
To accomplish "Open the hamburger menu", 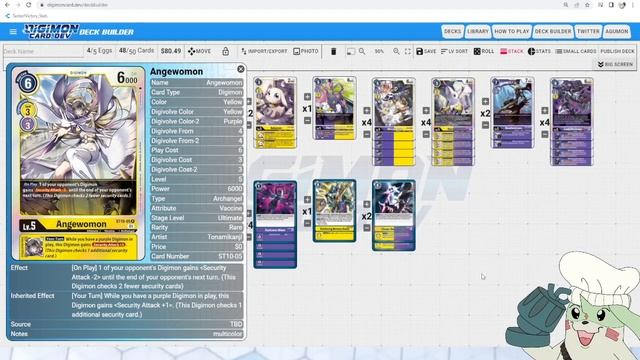I will [13, 31].
